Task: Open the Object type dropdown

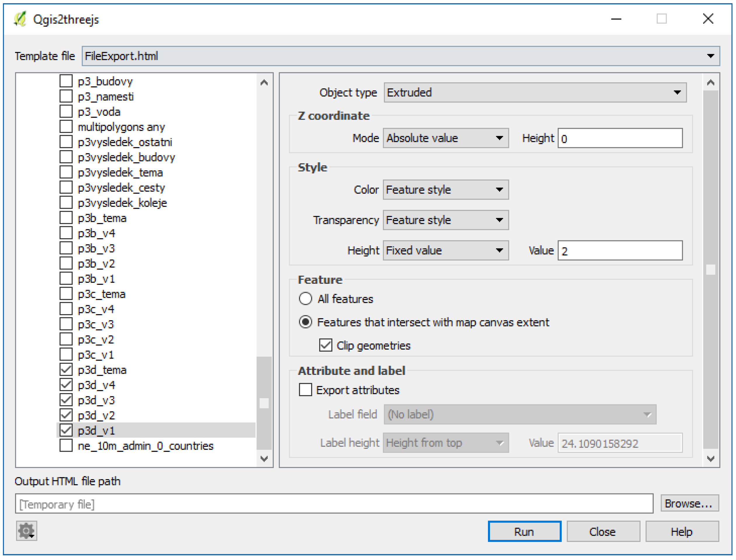Action: tap(535, 92)
